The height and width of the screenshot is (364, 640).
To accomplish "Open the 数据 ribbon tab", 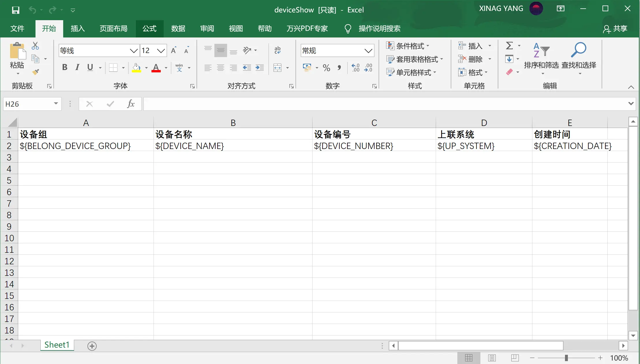I will pos(178,29).
